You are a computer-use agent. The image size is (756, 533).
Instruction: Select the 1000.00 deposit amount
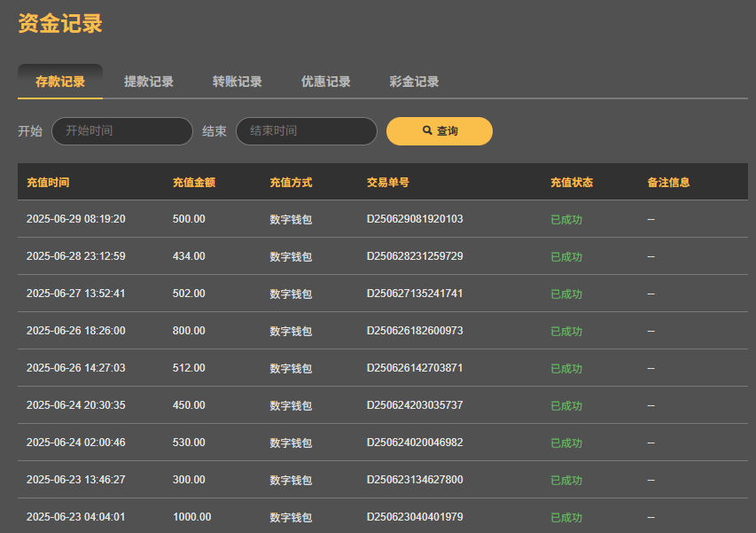coord(191,517)
